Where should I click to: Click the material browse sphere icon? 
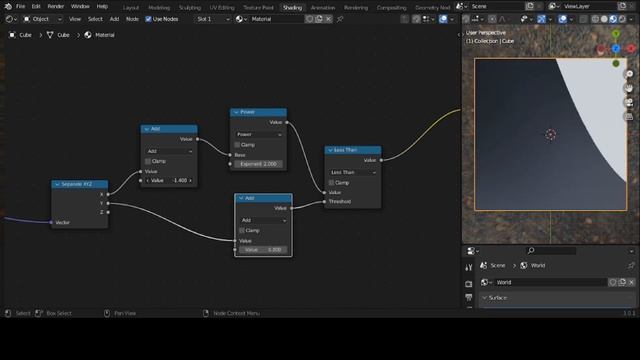240,19
